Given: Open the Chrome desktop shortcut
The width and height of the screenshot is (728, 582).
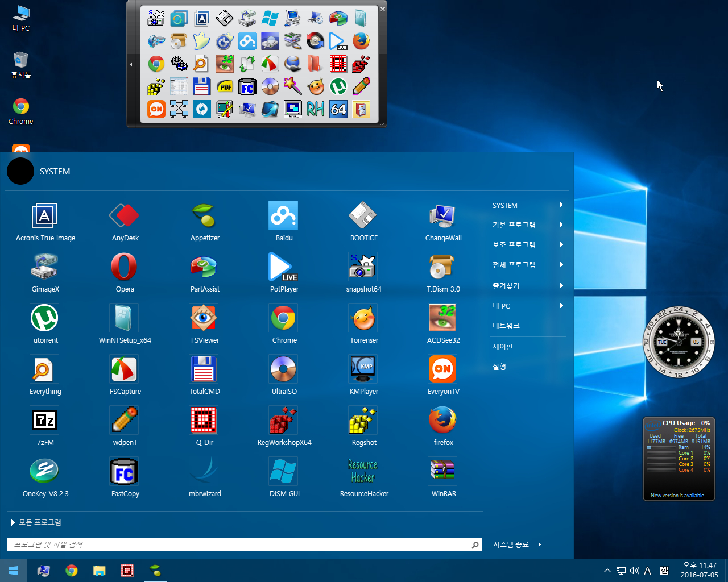Looking at the screenshot, I should click(x=21, y=111).
